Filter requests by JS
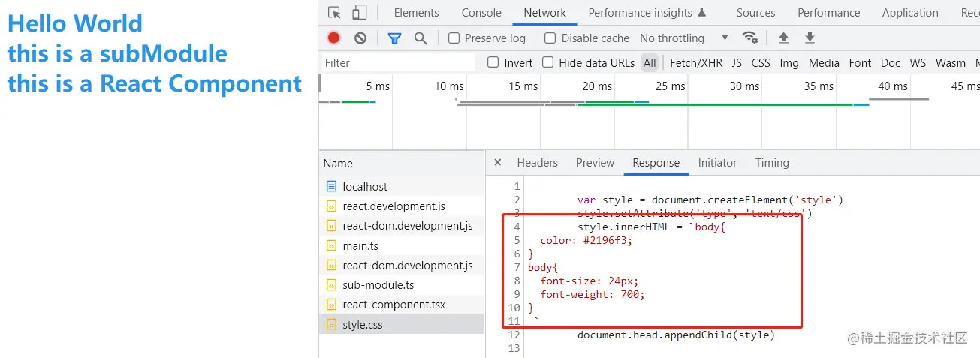980x358 pixels. 737,63
